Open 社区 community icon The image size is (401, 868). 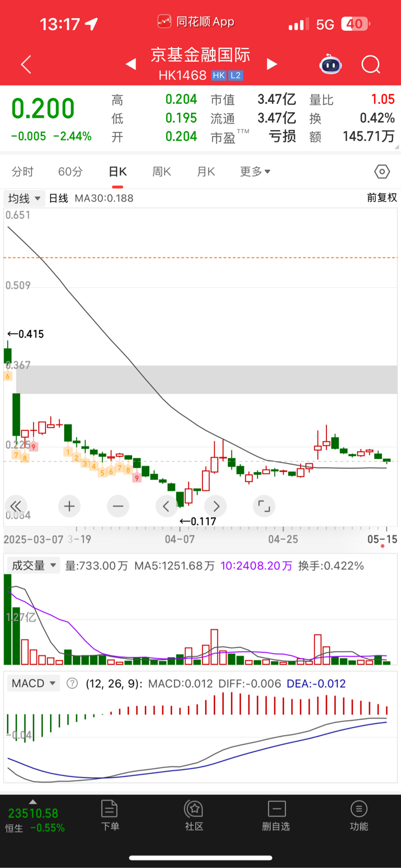[x=194, y=815]
